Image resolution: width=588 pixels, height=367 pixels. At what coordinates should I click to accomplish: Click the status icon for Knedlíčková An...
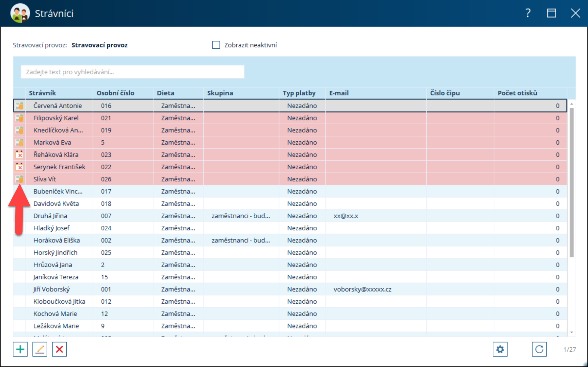(20, 130)
